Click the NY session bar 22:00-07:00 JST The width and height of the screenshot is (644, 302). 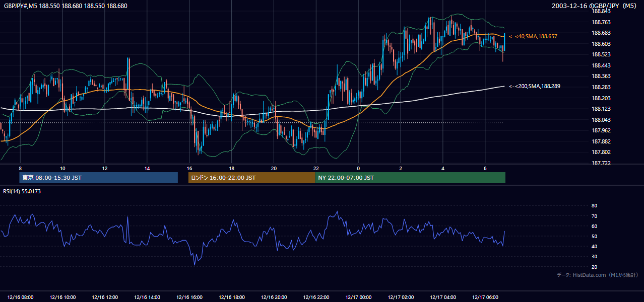(410, 178)
